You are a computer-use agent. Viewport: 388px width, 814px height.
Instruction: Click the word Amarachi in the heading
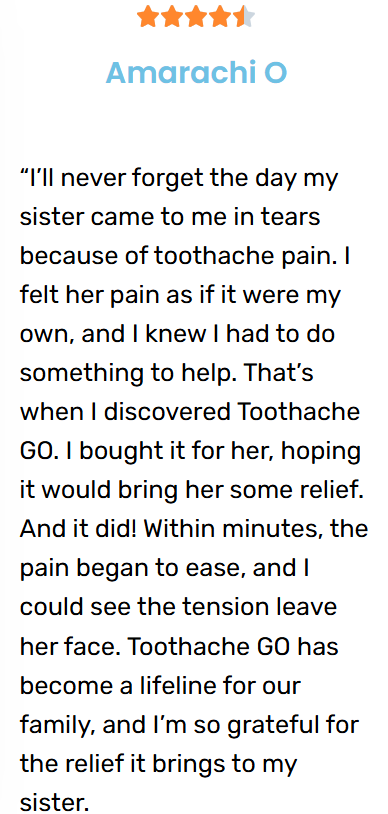(181, 72)
